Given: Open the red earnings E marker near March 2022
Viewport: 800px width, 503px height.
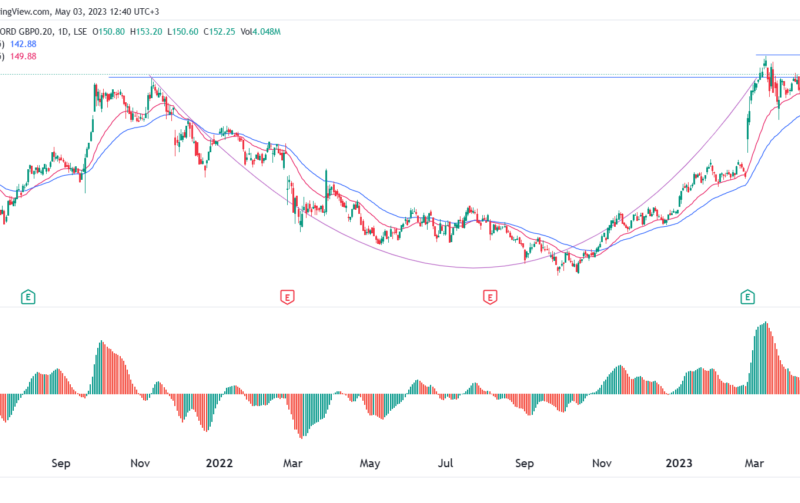Looking at the screenshot, I should click(x=287, y=297).
